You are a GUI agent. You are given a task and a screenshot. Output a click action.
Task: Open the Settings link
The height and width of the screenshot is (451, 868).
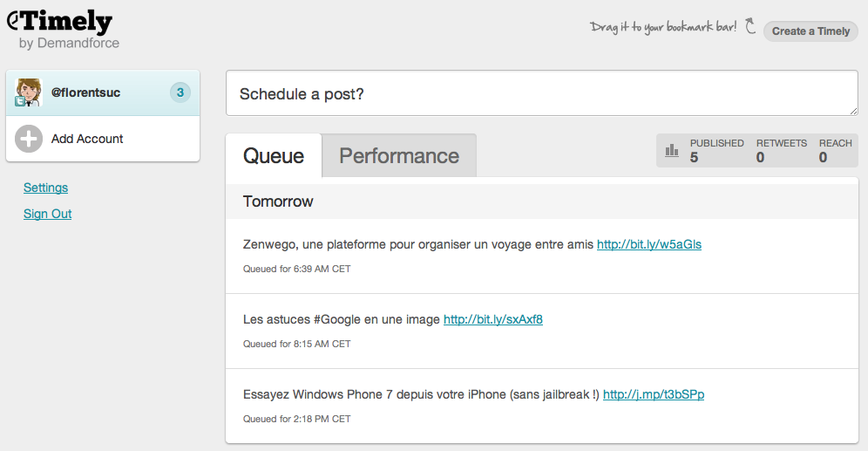coord(45,188)
